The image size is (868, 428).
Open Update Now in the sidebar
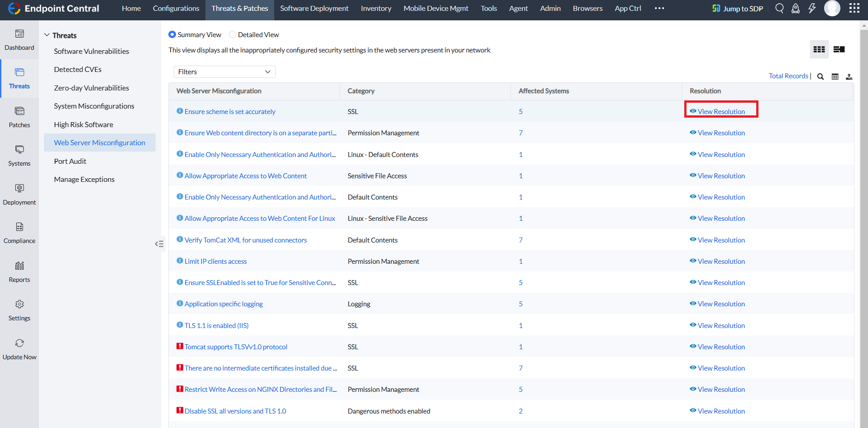click(19, 349)
